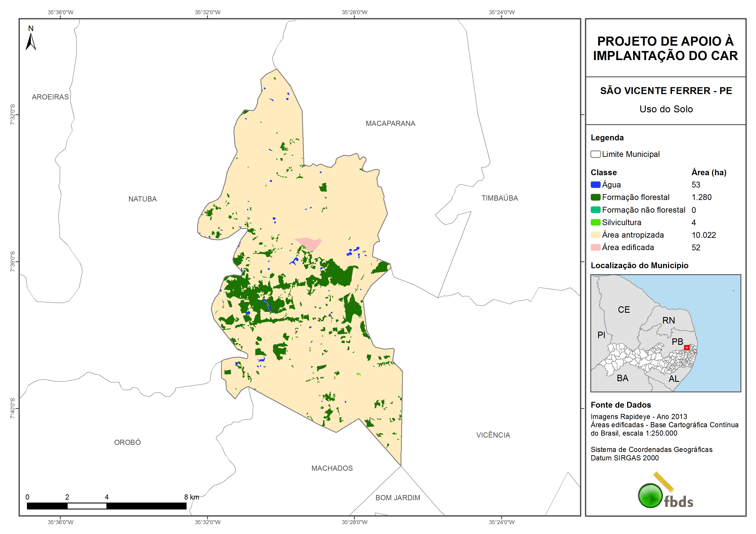Click the VICÊNCIA municipality label
Viewport: 756px width, 534px height.
click(493, 435)
